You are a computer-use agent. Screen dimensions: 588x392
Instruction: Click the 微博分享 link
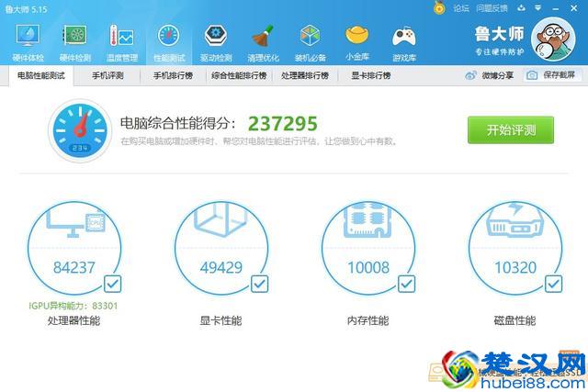pyautogui.click(x=498, y=75)
